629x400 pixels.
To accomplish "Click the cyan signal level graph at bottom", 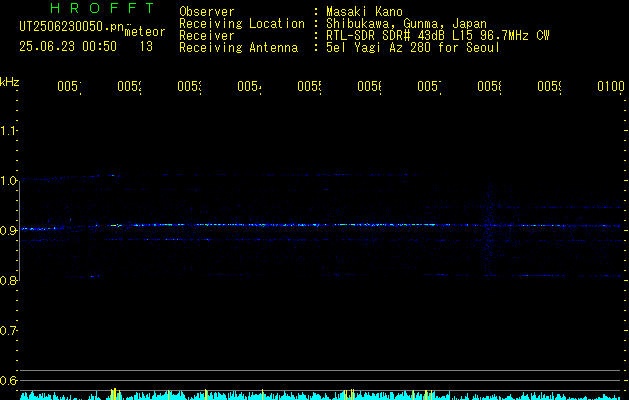I will [x=321, y=395].
